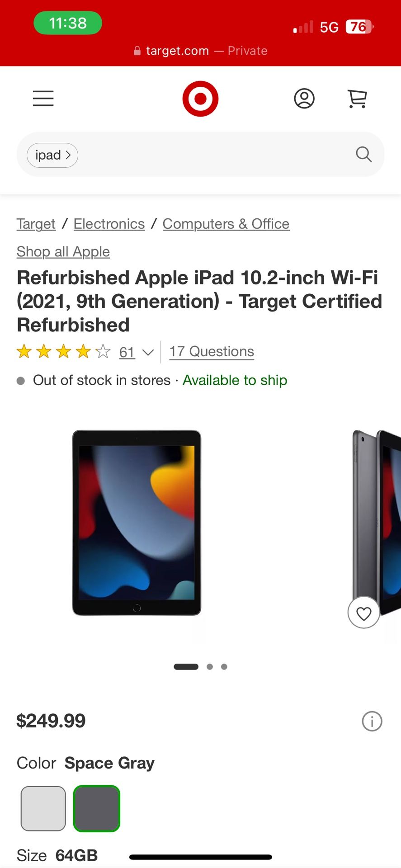Tap the Target breadcrumb link
Viewport: 401px width, 868px height.
36,223
